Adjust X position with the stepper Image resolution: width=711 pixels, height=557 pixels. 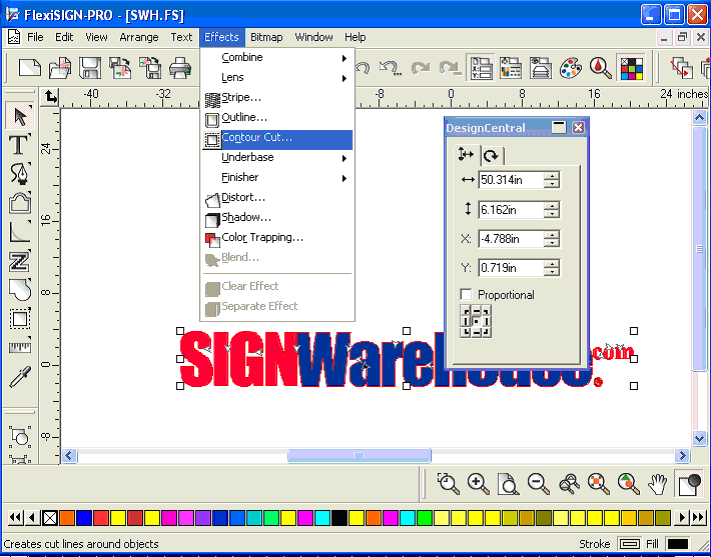click(x=552, y=239)
